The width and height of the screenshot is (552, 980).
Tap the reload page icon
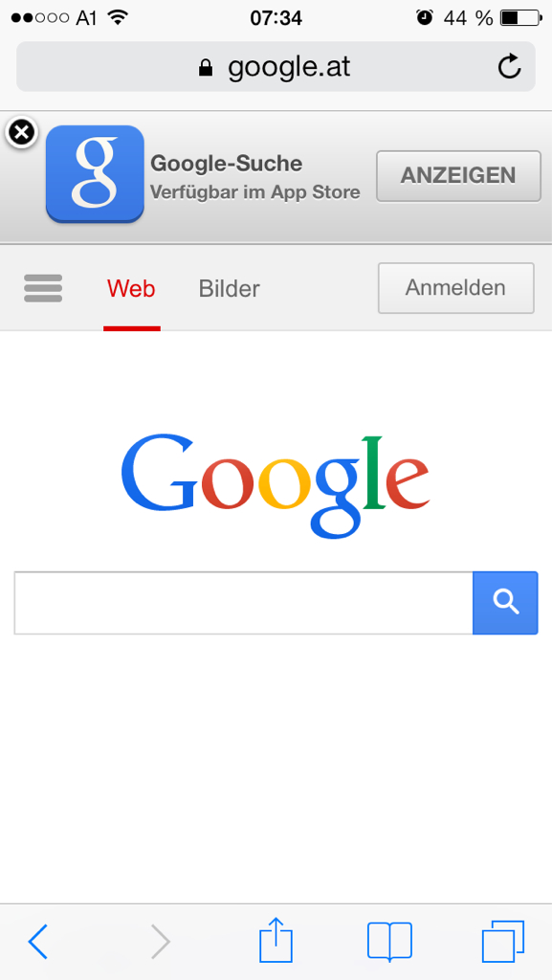point(510,66)
